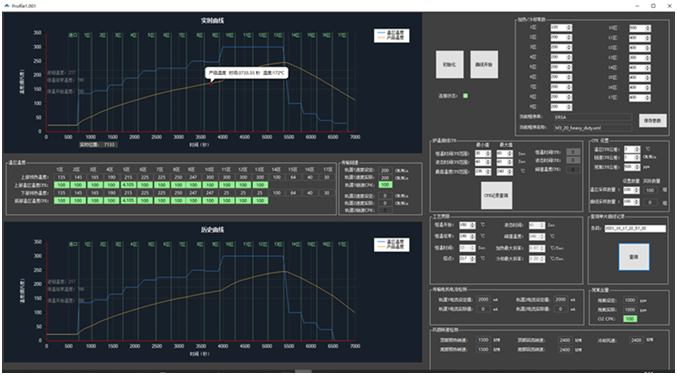Click the ERSA program library field
This screenshot has height=375, width=677.
(x=592, y=117)
